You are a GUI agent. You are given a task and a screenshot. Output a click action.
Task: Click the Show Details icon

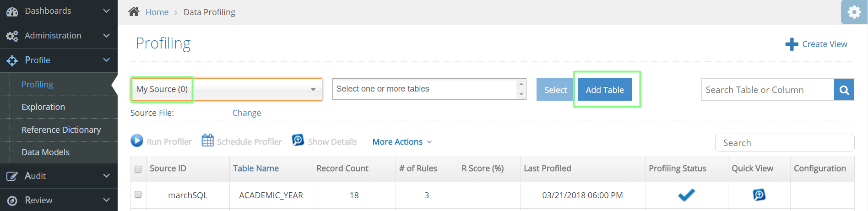(x=298, y=140)
